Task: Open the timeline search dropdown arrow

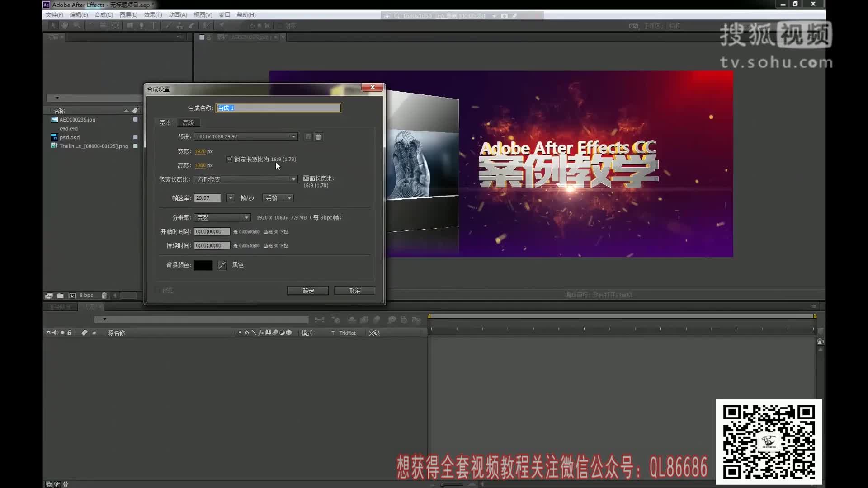Action: tap(104, 319)
